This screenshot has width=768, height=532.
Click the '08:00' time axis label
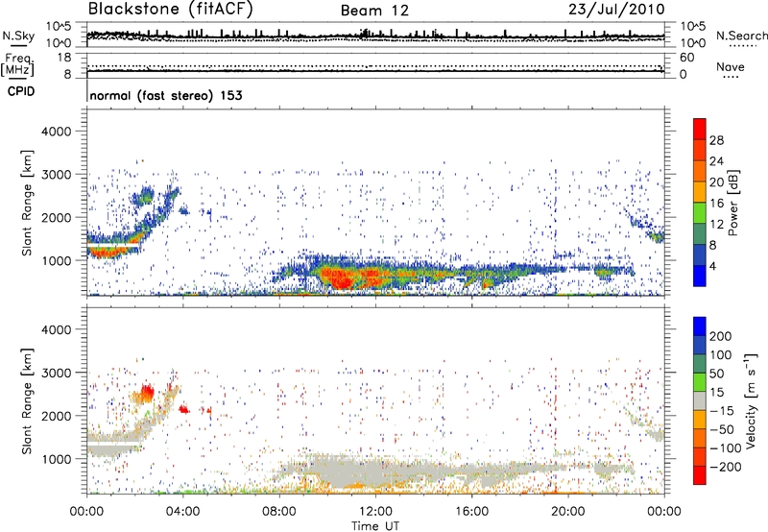tap(279, 511)
